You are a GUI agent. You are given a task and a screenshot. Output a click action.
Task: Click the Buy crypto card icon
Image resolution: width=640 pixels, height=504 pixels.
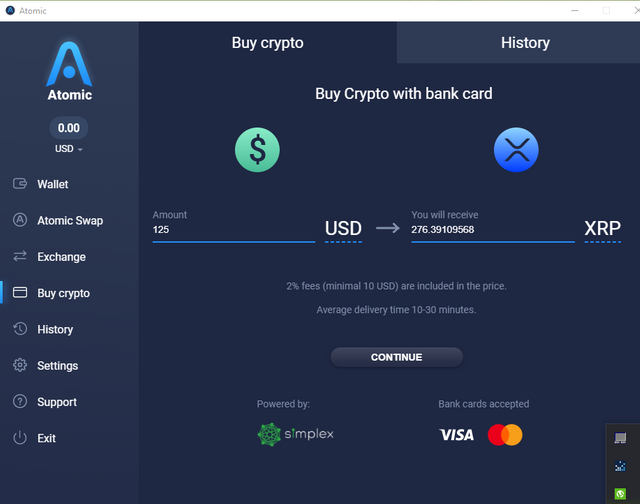click(x=20, y=293)
